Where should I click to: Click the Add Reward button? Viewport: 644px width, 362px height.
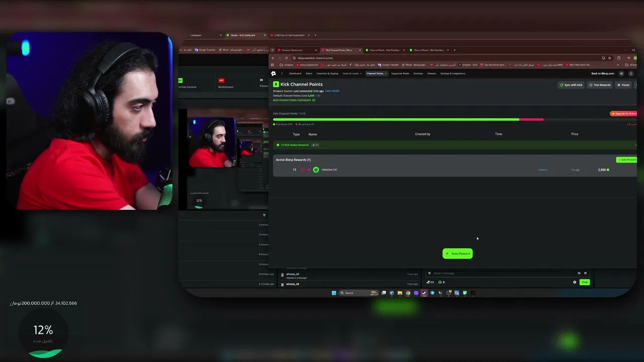(x=627, y=160)
